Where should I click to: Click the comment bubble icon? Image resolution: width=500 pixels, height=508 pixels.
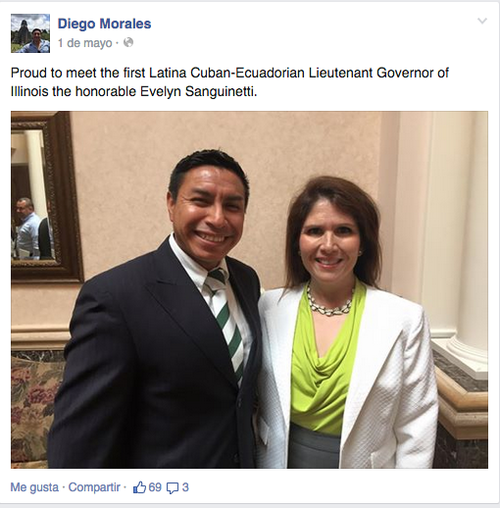(x=172, y=488)
